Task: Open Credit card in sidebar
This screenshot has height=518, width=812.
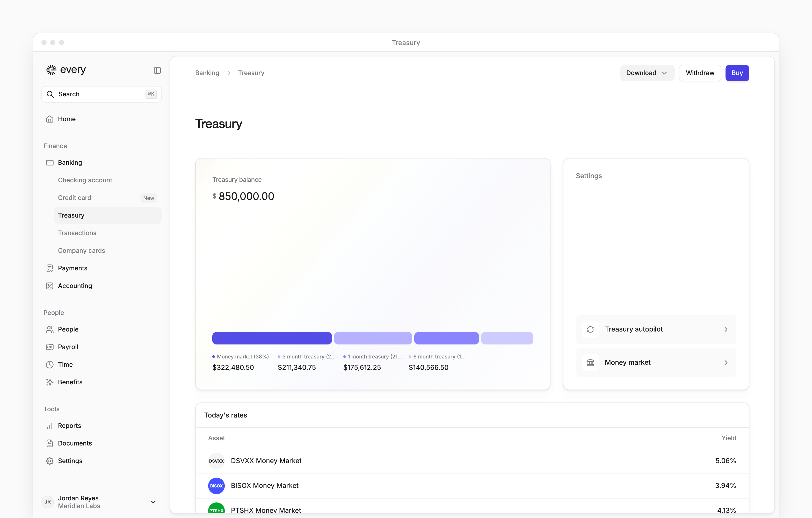Action: tap(107, 198)
